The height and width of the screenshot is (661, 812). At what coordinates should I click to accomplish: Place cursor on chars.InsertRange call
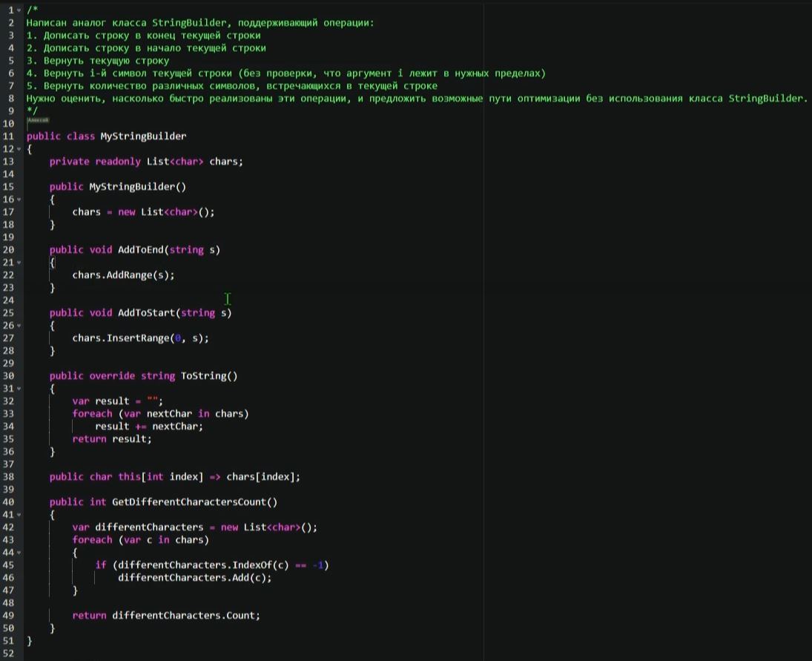click(140, 338)
